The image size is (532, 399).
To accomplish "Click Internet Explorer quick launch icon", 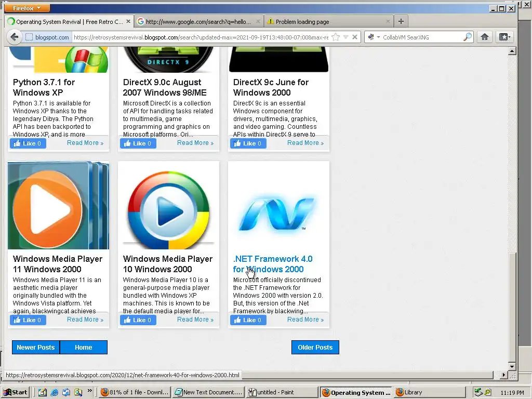I will pyautogui.click(x=54, y=392).
